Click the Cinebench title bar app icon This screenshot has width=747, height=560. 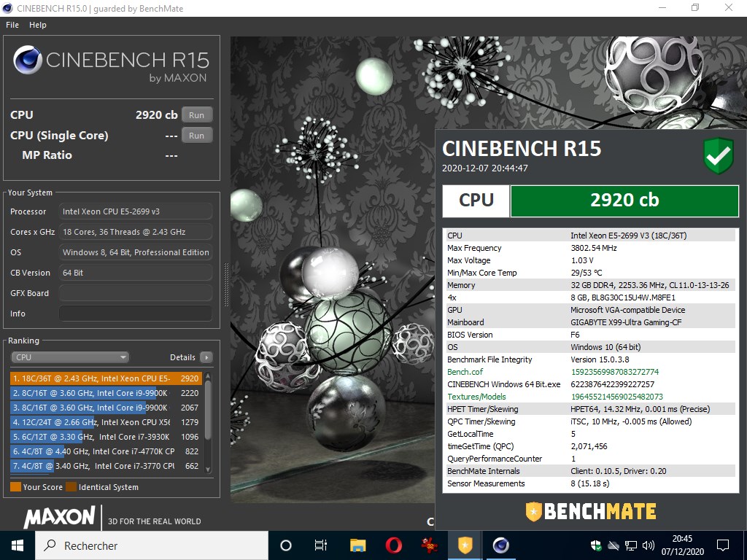7,8
